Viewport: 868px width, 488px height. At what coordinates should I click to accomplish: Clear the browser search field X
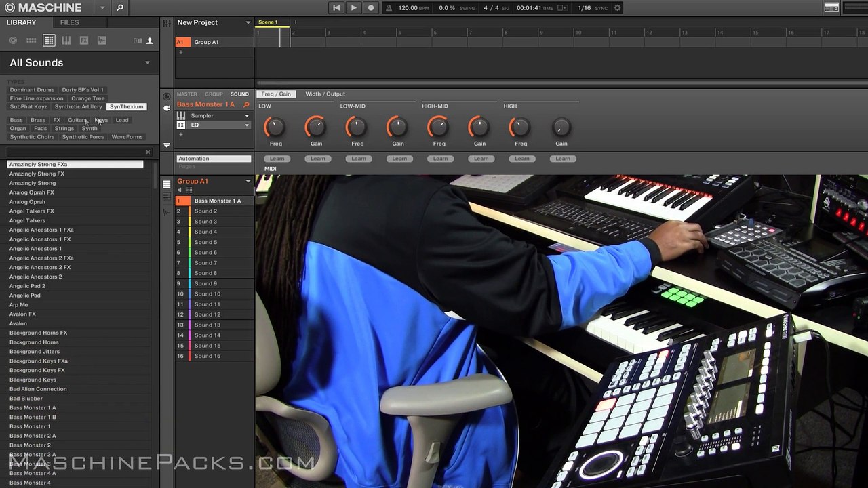[x=148, y=152]
